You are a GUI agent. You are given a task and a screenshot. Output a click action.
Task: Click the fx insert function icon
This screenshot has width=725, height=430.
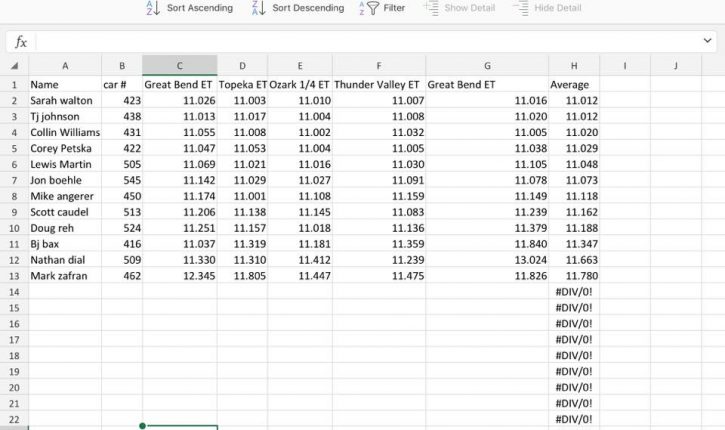[20, 42]
